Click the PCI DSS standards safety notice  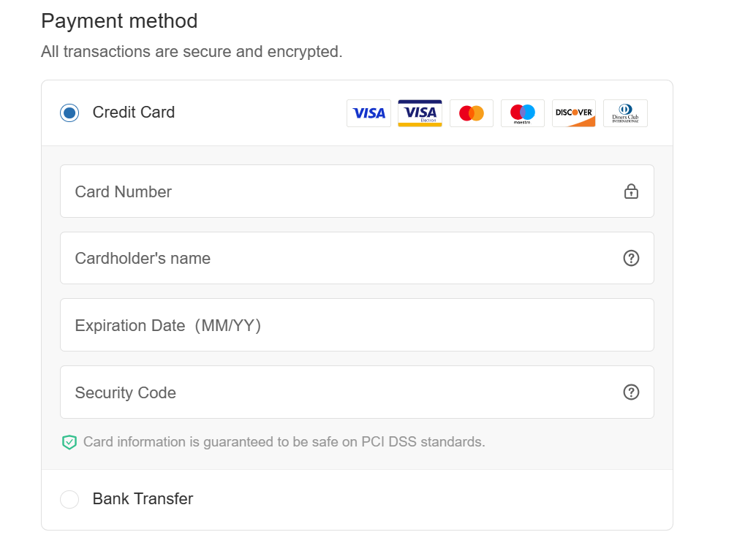click(284, 442)
